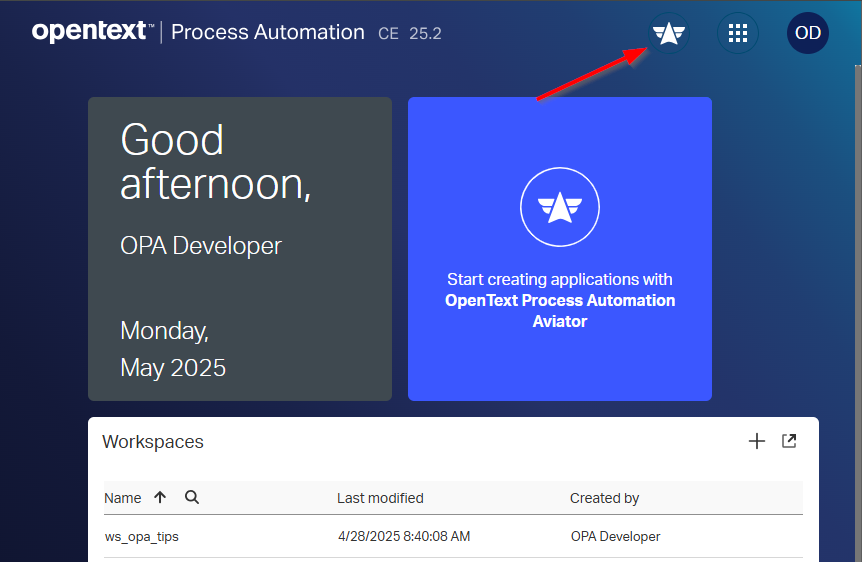This screenshot has width=862, height=562.
Task: Open the ws_opa_tips workspace
Action: [142, 537]
